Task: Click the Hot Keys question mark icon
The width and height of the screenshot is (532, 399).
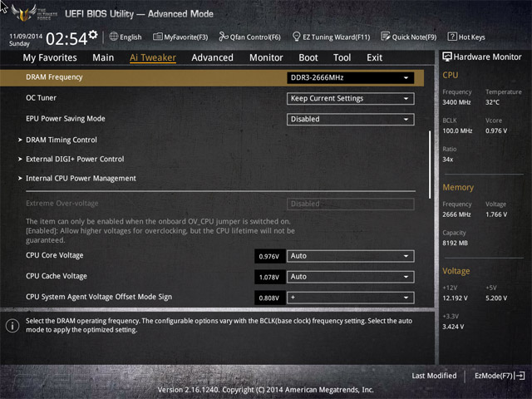Action: click(x=452, y=37)
